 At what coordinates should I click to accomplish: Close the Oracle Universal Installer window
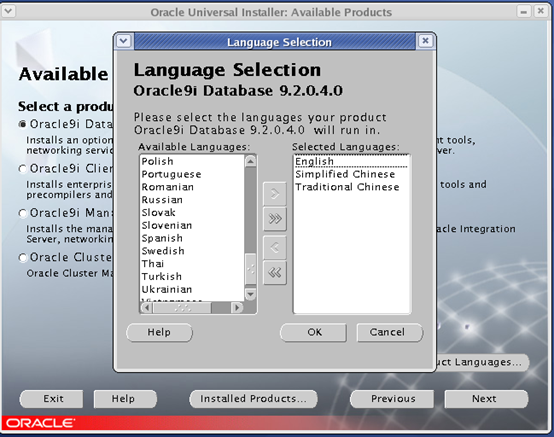(x=541, y=11)
